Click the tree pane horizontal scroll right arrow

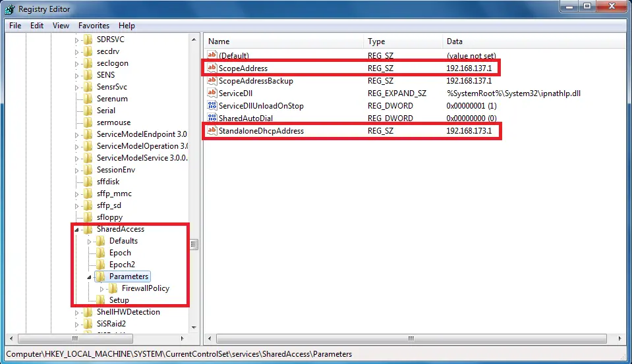click(x=182, y=338)
